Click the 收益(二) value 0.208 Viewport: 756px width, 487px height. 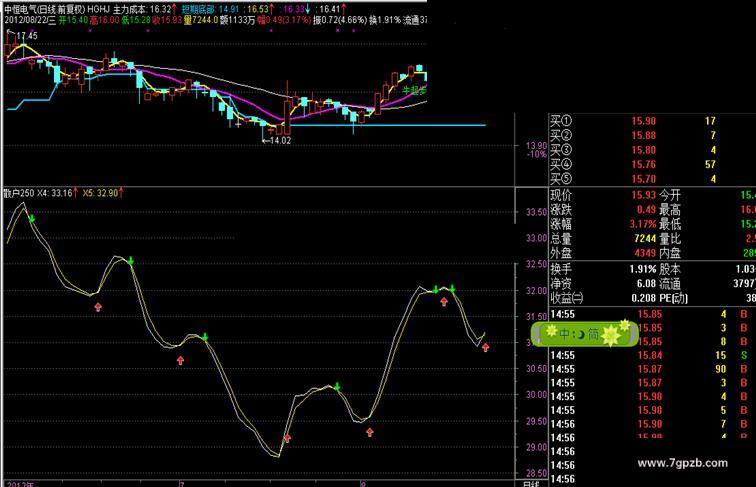tap(644, 298)
